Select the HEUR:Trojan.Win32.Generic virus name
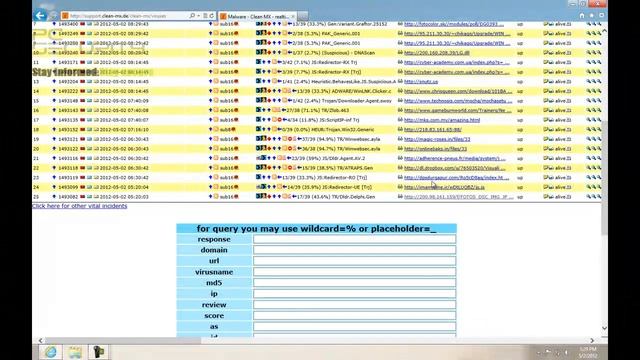 point(342,129)
